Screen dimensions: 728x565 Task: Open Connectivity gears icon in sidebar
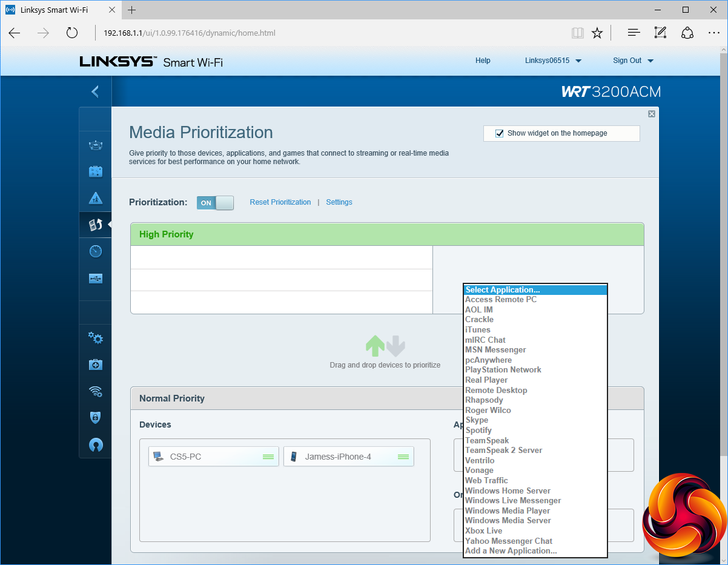pos(96,338)
